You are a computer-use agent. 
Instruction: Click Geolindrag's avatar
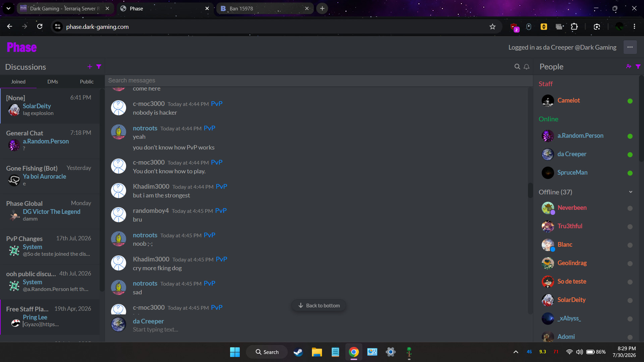coord(548,263)
